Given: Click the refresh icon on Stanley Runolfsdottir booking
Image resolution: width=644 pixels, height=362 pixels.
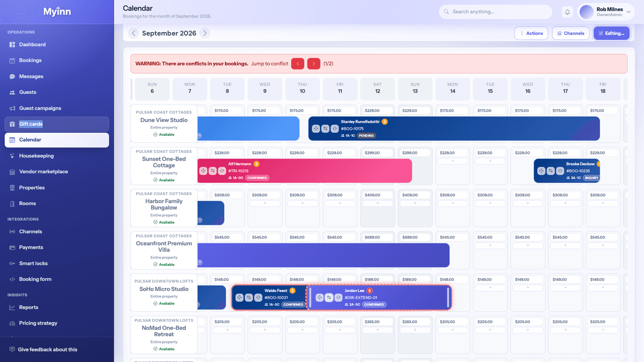Looking at the screenshot, I should pyautogui.click(x=334, y=129).
